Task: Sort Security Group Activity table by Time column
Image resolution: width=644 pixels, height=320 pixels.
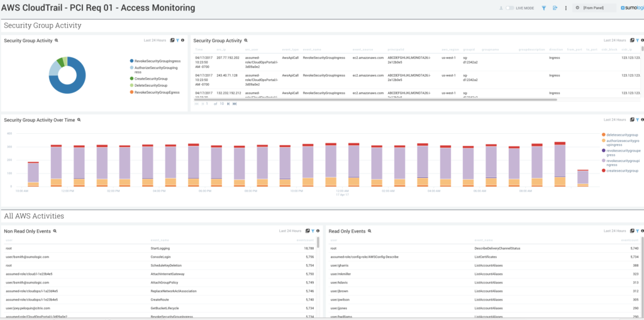Action: 199,49
